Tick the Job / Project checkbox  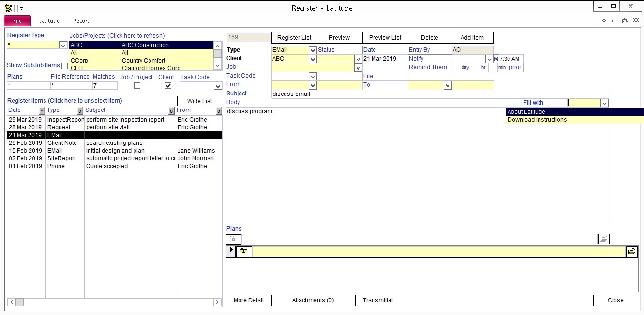pos(137,86)
